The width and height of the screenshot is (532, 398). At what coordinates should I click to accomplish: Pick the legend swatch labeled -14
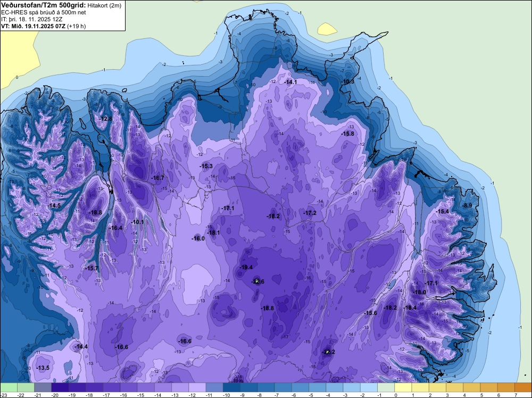click(163, 387)
